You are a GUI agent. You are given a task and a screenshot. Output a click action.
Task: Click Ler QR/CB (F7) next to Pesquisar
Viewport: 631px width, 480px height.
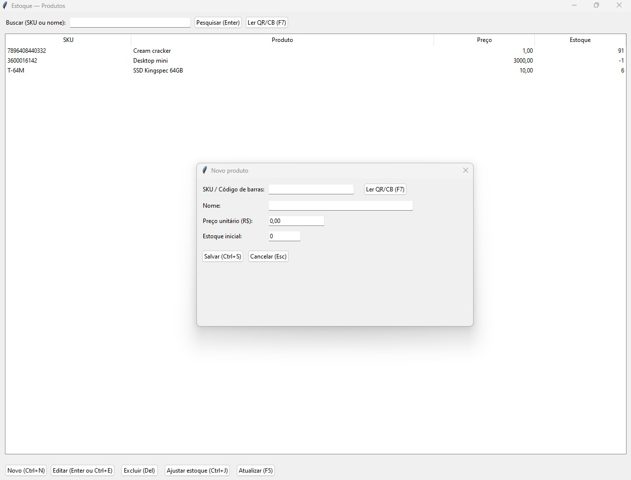coord(267,22)
